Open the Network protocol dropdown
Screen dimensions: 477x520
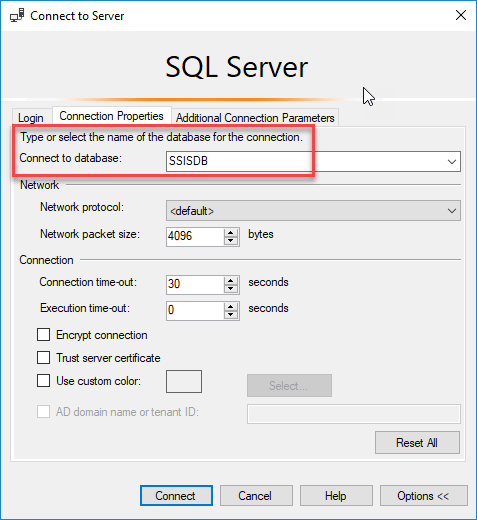pyautogui.click(x=313, y=211)
